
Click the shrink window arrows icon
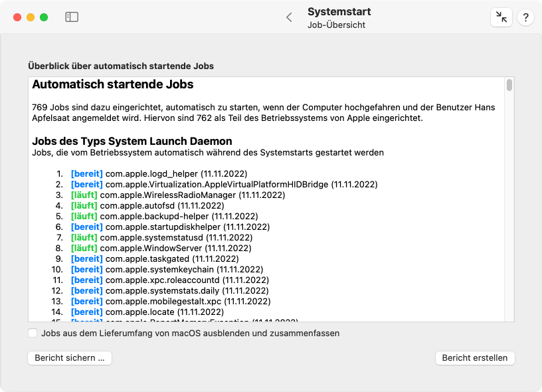(501, 17)
